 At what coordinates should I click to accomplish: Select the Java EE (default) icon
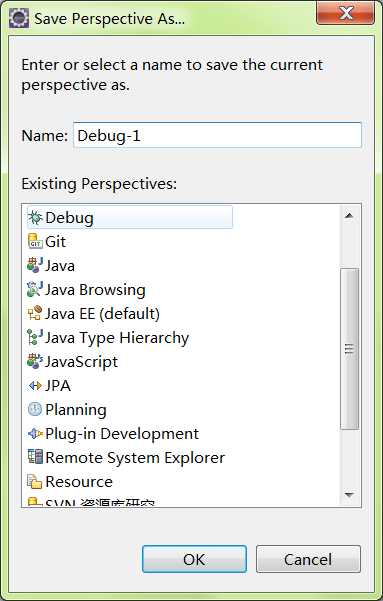(35, 314)
